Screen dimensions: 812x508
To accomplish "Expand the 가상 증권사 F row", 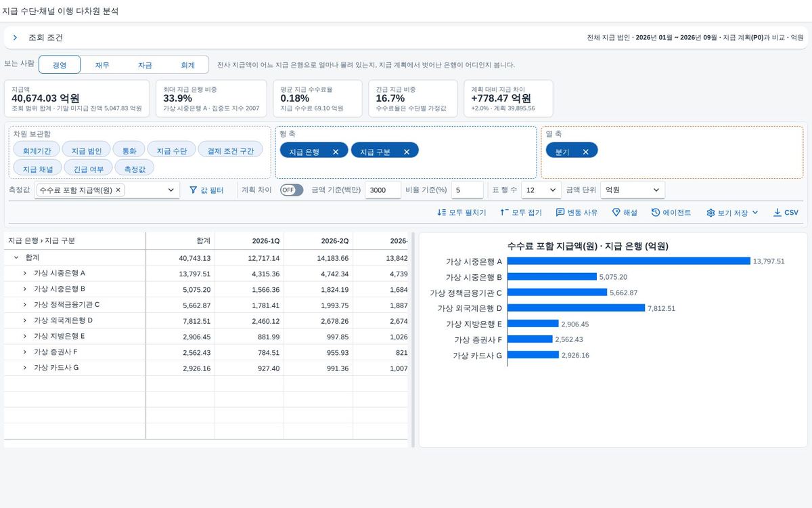I will click(24, 352).
